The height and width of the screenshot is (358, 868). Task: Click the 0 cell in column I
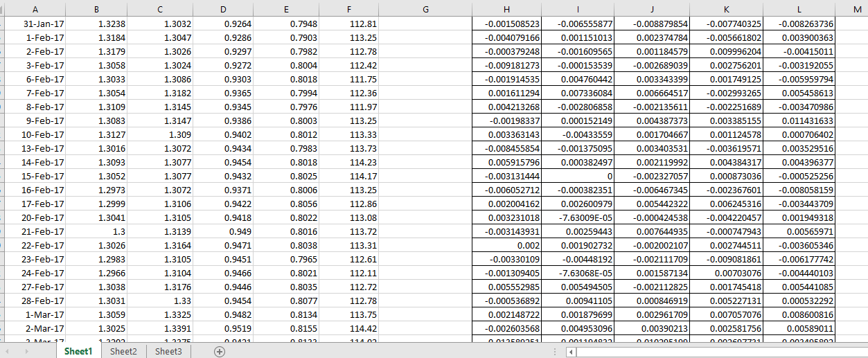coord(578,176)
